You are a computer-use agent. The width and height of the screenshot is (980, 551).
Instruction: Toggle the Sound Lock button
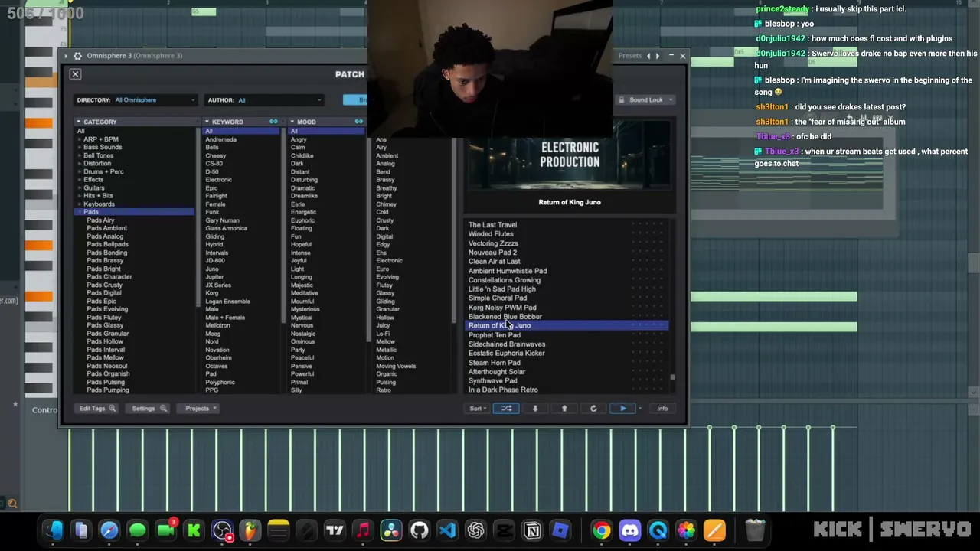[641, 100]
